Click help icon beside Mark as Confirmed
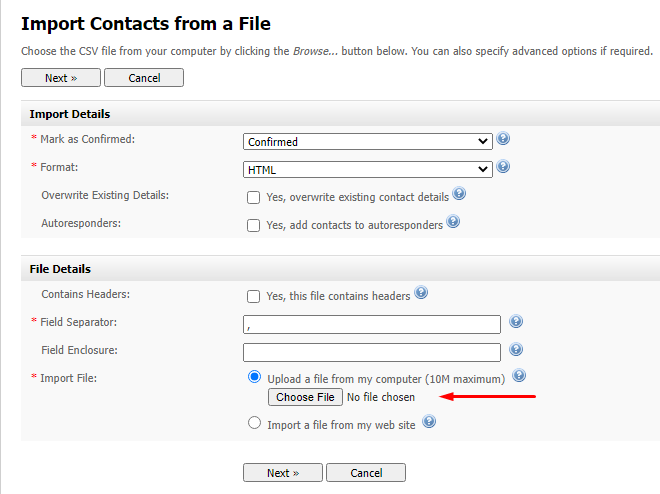The width and height of the screenshot is (660, 494). pyautogui.click(x=503, y=140)
